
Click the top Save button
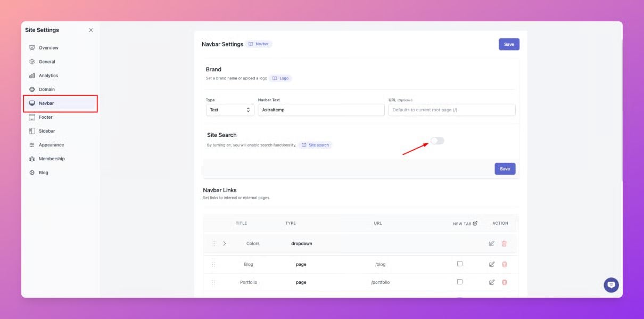coord(509,44)
